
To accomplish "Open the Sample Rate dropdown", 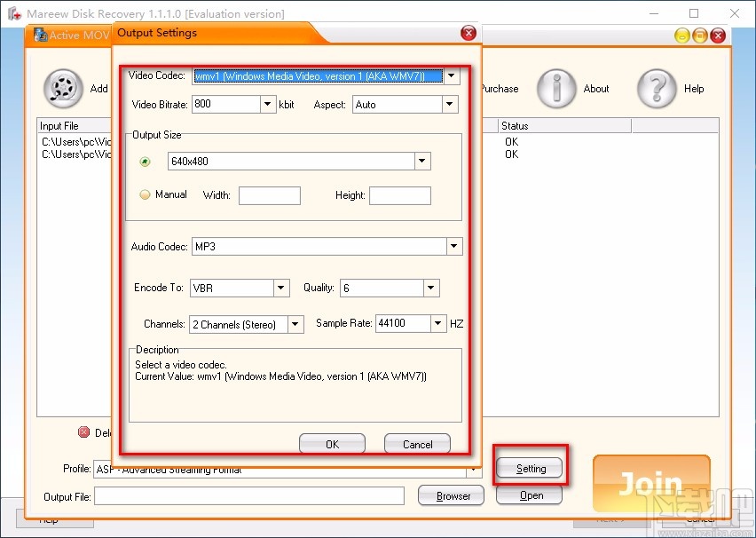I will click(x=437, y=323).
